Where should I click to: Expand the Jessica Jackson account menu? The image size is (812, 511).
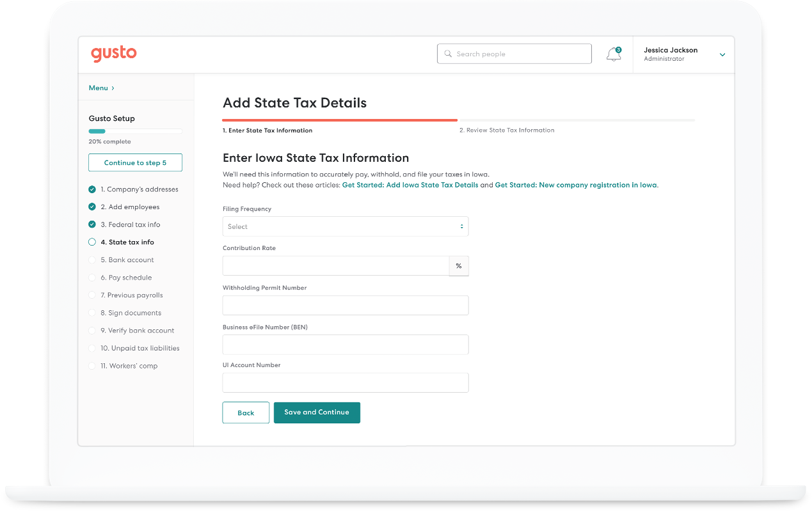722,55
